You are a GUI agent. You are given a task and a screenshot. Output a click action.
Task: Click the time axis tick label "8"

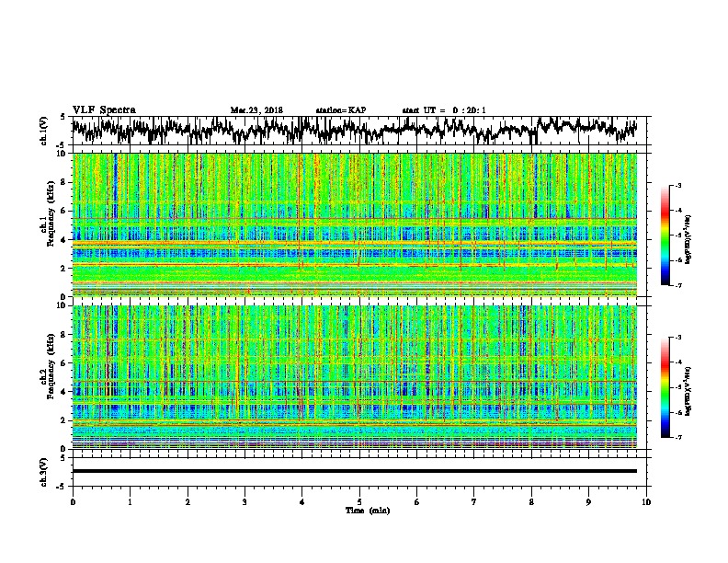(x=531, y=502)
